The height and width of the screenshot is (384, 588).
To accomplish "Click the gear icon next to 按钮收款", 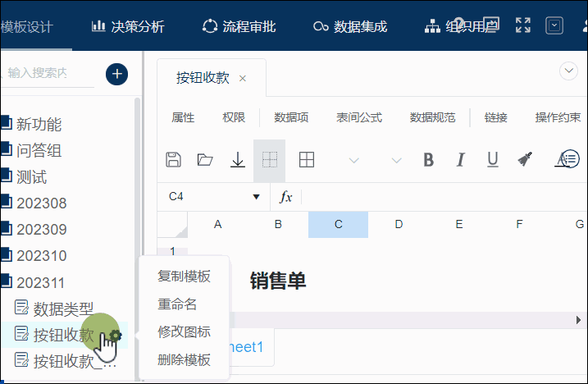I will tap(116, 336).
